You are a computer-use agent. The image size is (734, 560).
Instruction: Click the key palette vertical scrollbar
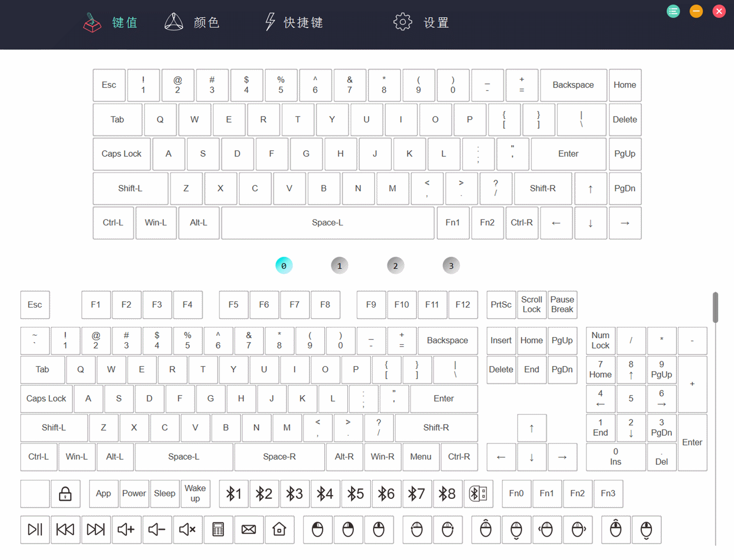715,307
